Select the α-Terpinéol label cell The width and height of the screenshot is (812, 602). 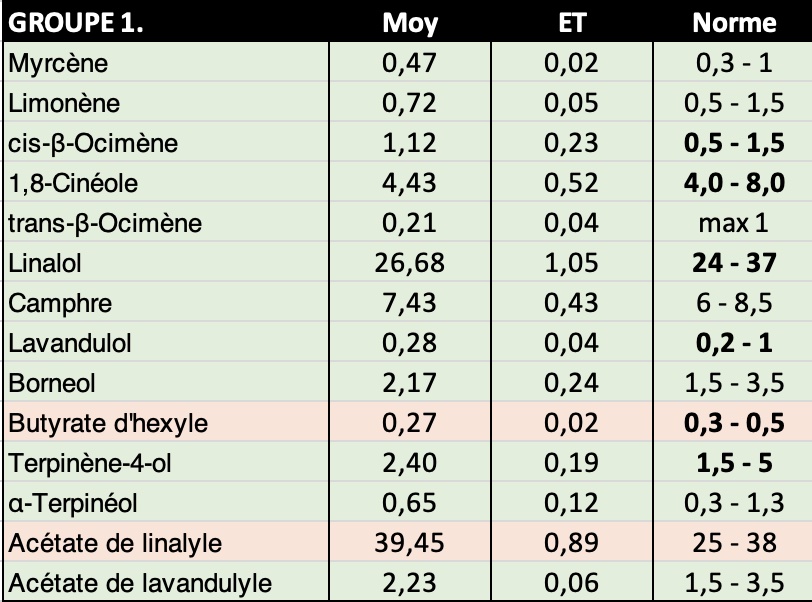click(166, 503)
